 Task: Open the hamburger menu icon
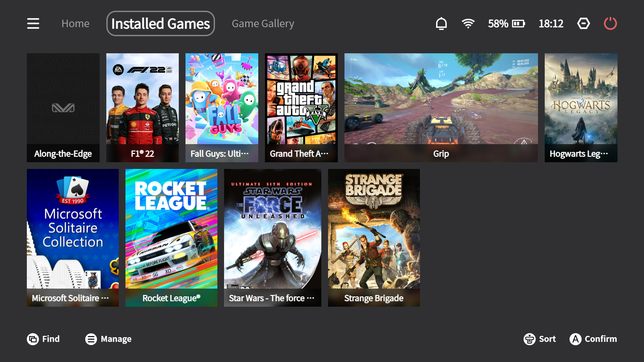point(33,23)
